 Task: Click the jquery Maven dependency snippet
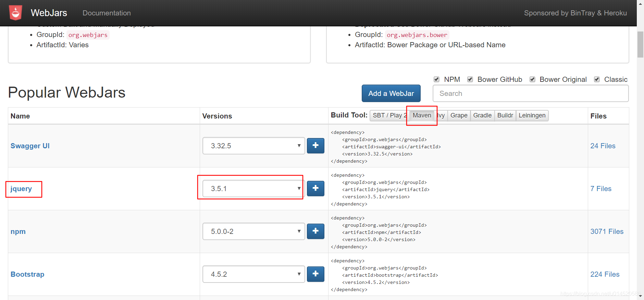380,189
